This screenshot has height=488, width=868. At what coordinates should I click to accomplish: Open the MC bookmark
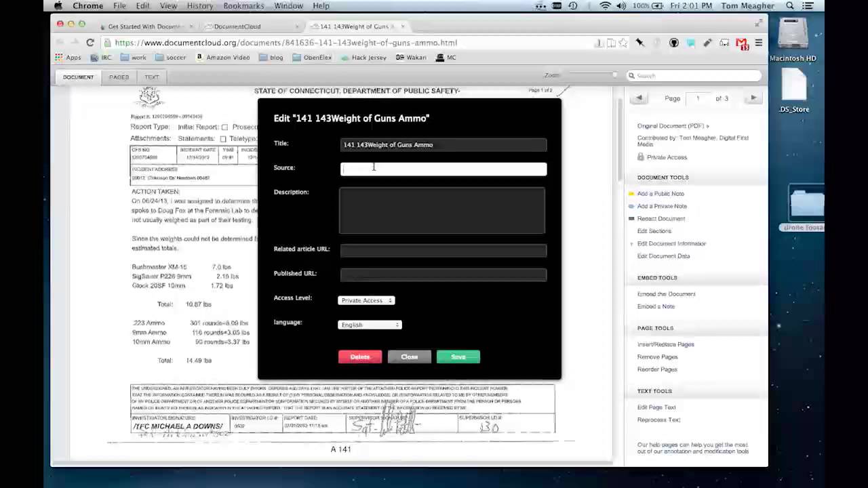coord(446,58)
